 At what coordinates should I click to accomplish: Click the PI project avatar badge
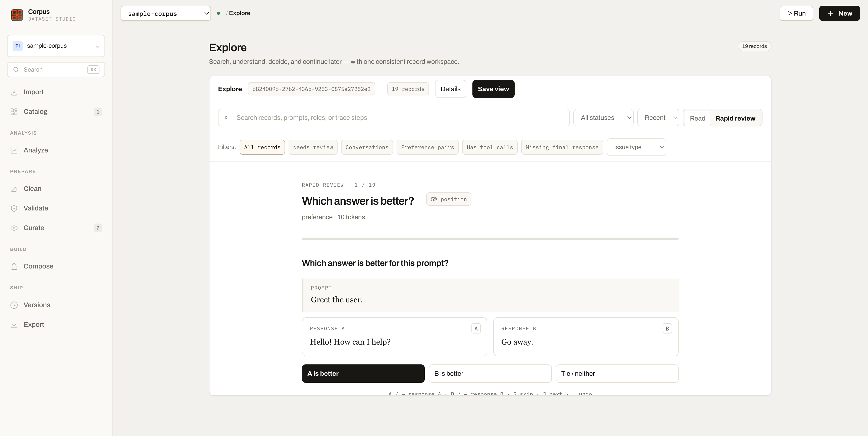(x=18, y=46)
